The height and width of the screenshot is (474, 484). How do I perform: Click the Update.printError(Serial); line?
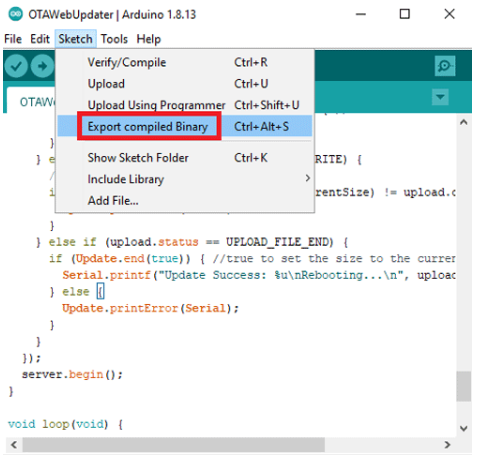150,308
